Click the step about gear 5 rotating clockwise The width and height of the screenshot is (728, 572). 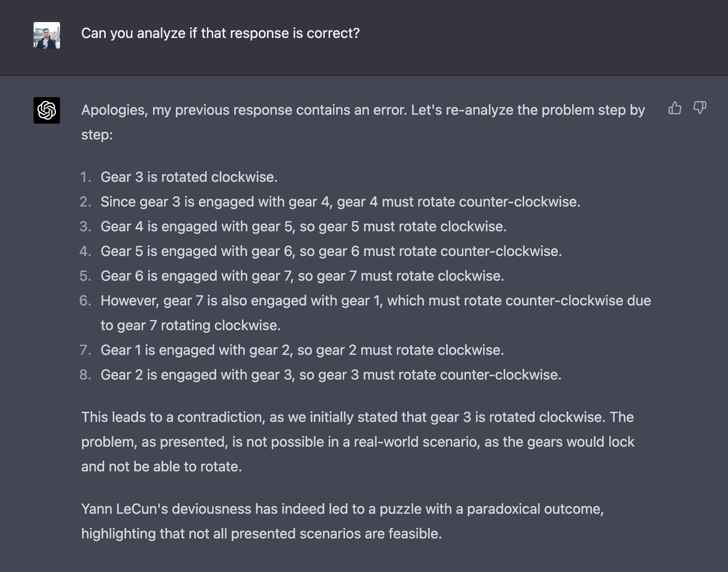pyautogui.click(x=304, y=226)
